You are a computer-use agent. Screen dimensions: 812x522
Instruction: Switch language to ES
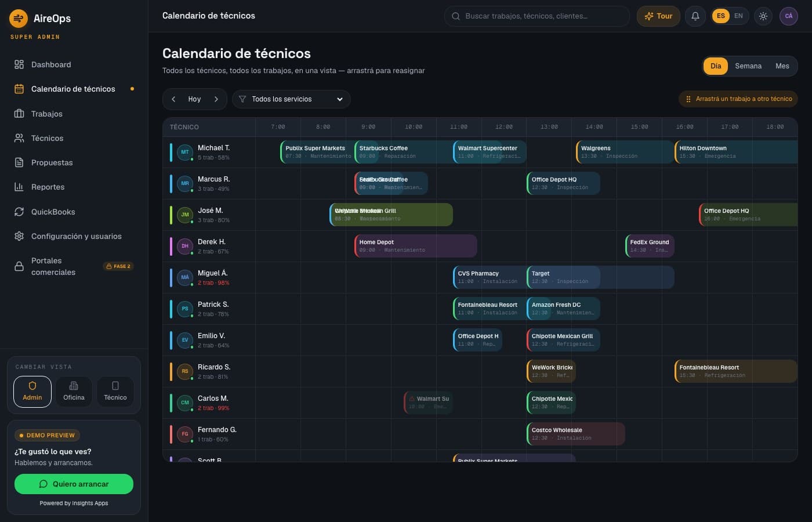click(721, 16)
